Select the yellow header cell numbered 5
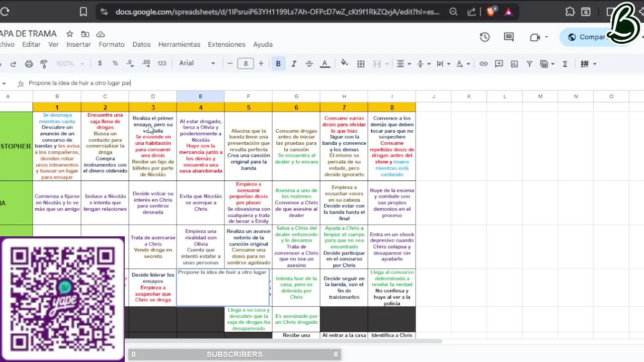Screen dimensions: 644x362 tap(249, 107)
